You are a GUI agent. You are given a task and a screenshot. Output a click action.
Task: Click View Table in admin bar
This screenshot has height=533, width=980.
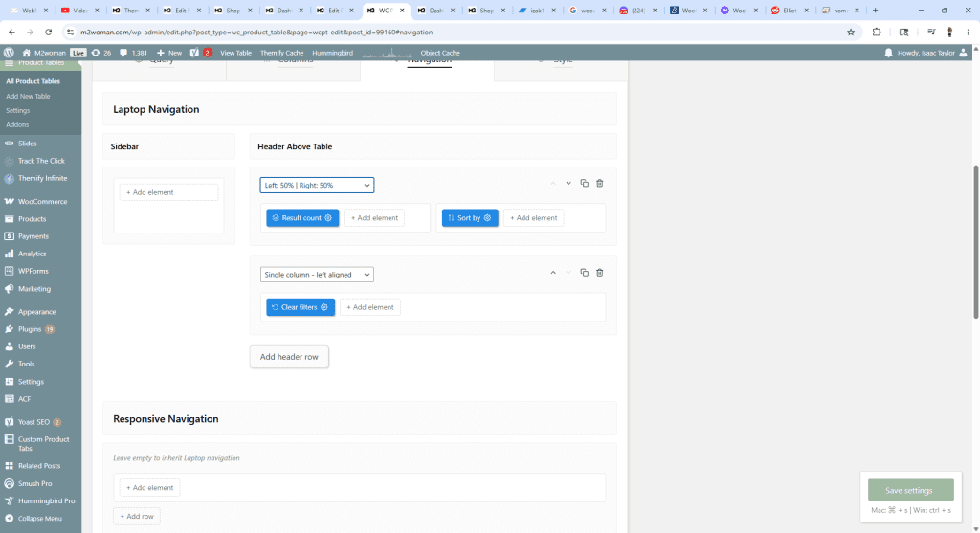[235, 53]
